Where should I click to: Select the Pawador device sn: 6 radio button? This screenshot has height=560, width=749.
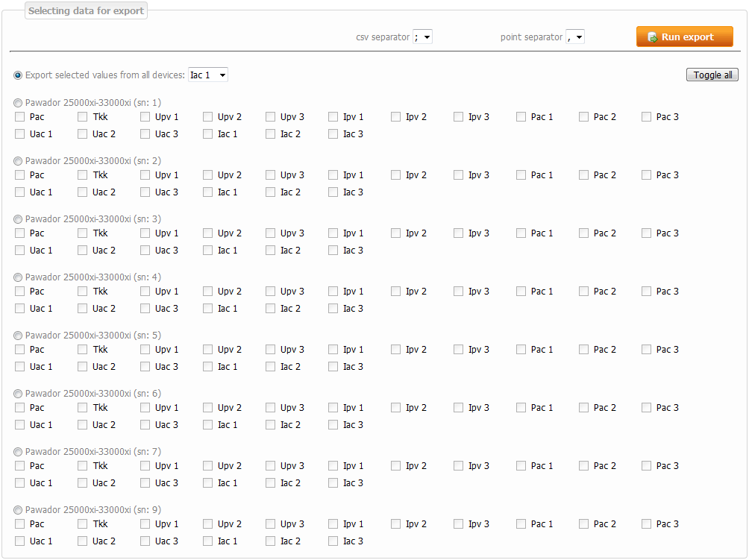tap(18, 394)
